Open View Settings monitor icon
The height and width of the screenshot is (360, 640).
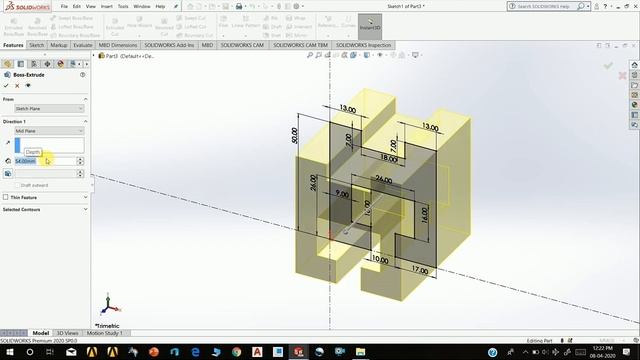(415, 55)
